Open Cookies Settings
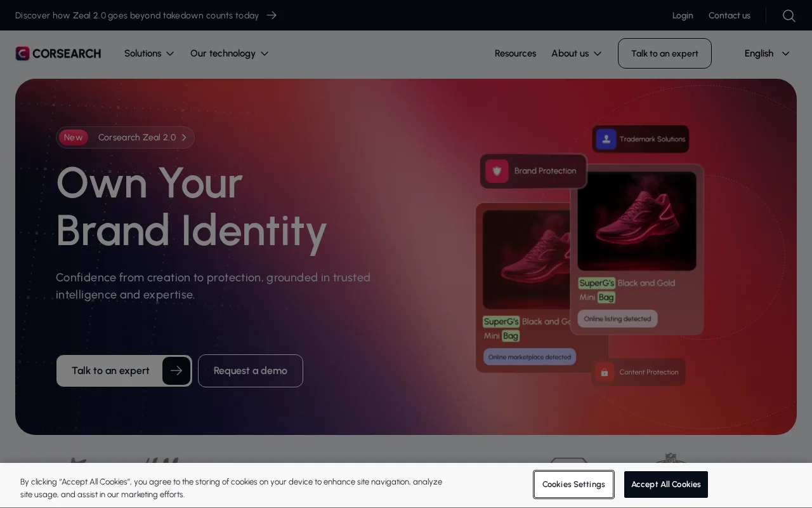 click(573, 485)
